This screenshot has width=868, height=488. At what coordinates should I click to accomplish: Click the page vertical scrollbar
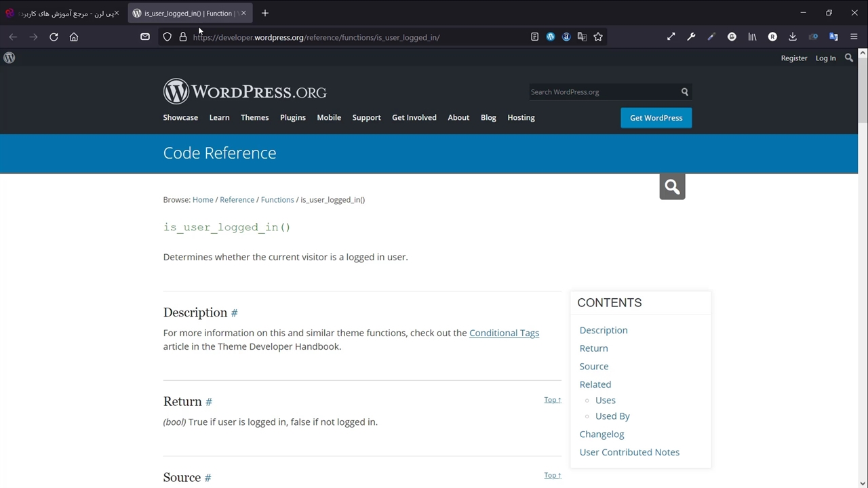[x=863, y=271]
